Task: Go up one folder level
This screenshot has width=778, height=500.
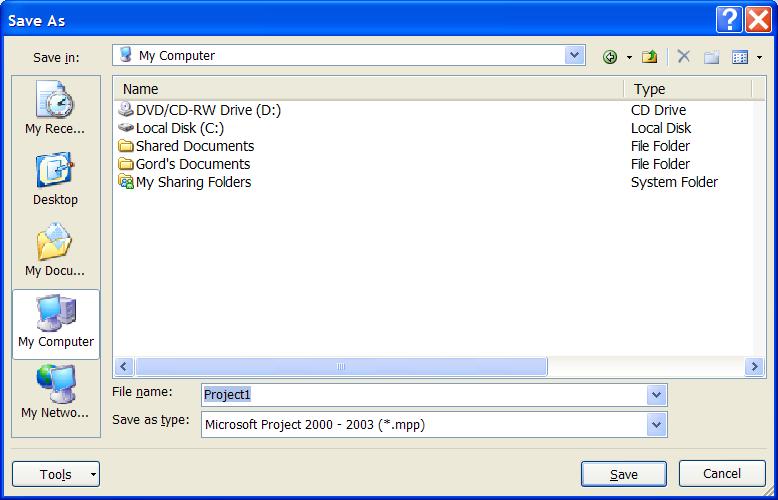Action: (x=649, y=57)
